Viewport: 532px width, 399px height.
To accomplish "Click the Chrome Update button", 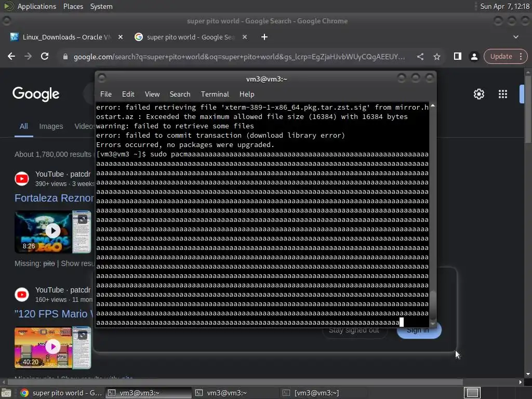I will point(501,56).
